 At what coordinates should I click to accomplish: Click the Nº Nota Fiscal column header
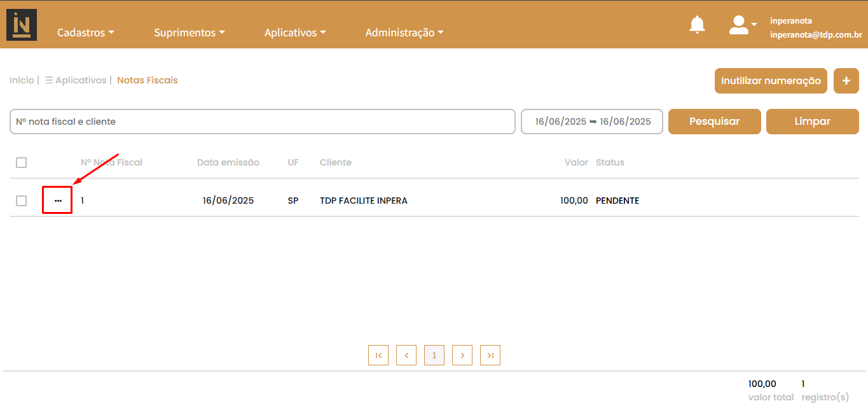coord(111,162)
